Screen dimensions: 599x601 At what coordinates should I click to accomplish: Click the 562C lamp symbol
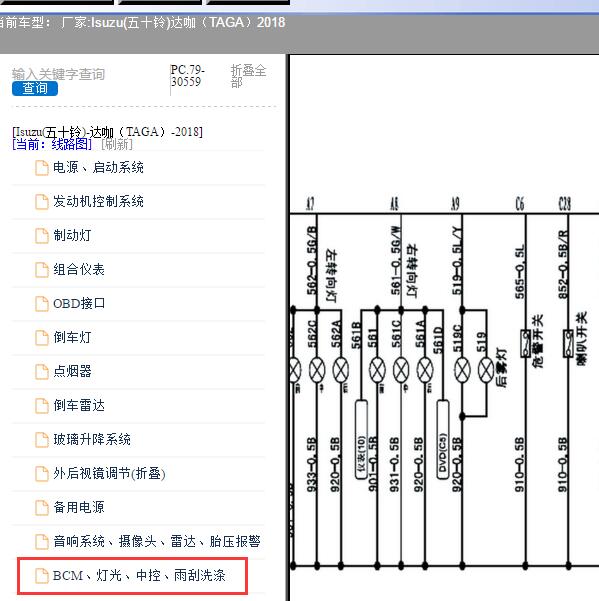click(317, 370)
